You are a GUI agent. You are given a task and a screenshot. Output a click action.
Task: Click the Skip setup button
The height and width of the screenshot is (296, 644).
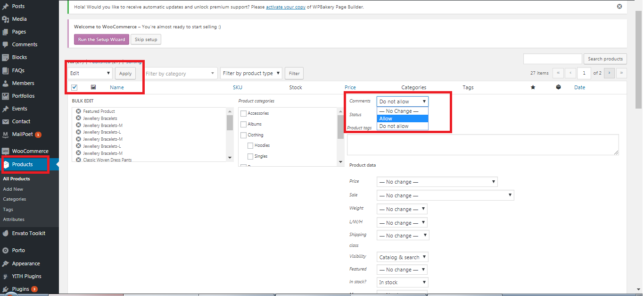pyautogui.click(x=146, y=39)
